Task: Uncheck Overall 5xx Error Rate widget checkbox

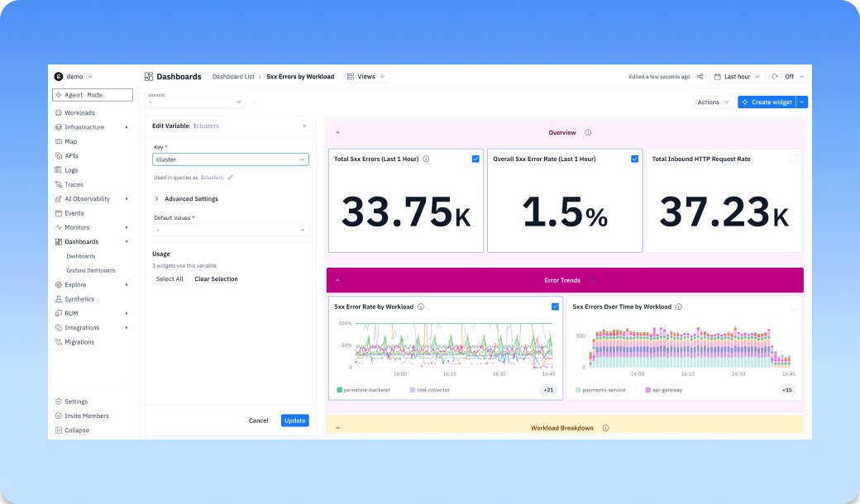Action: (634, 159)
